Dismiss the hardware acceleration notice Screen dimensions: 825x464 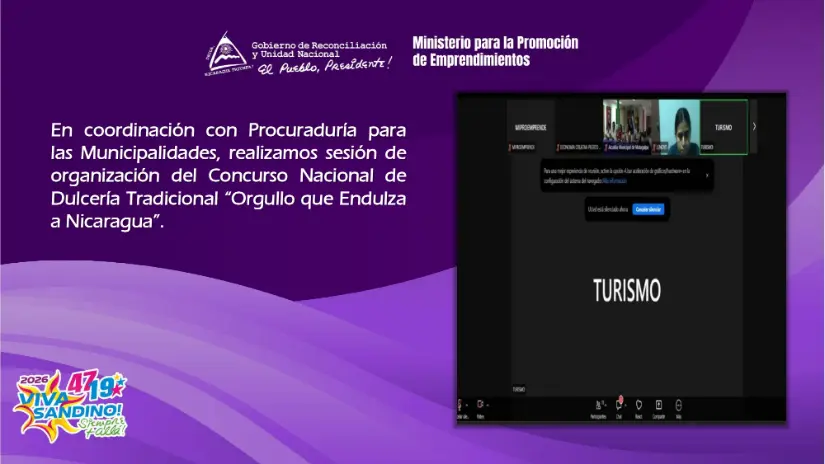click(707, 176)
